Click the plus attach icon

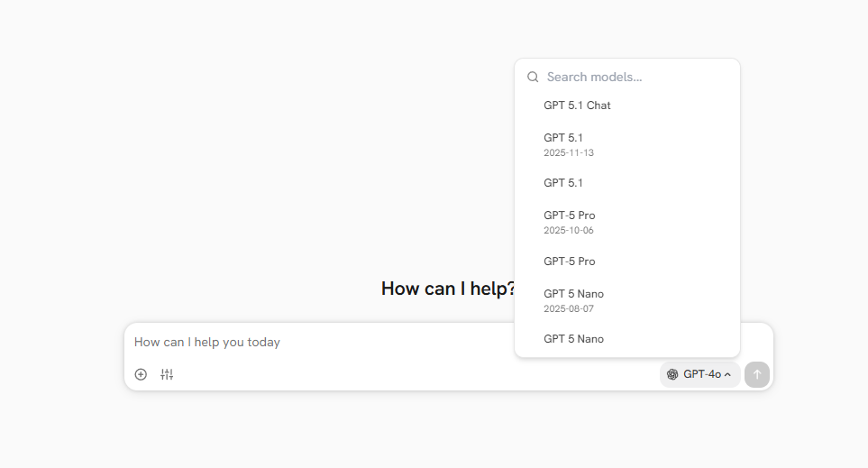(x=141, y=374)
